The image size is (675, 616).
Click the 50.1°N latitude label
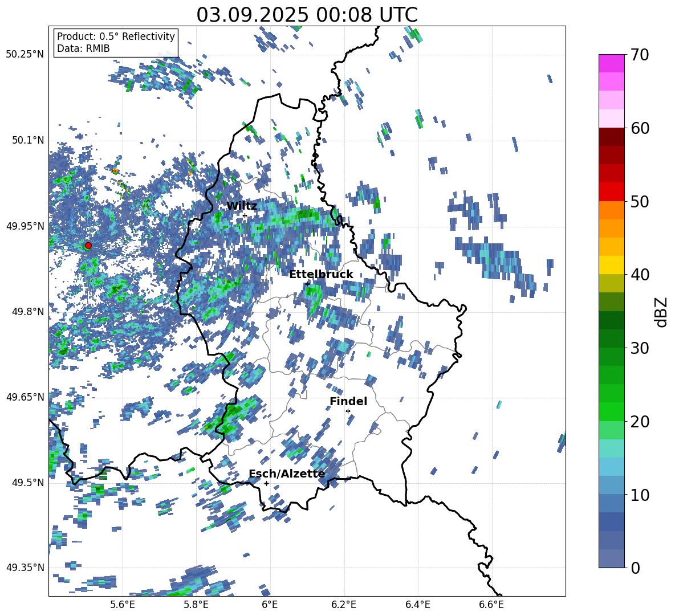point(27,140)
